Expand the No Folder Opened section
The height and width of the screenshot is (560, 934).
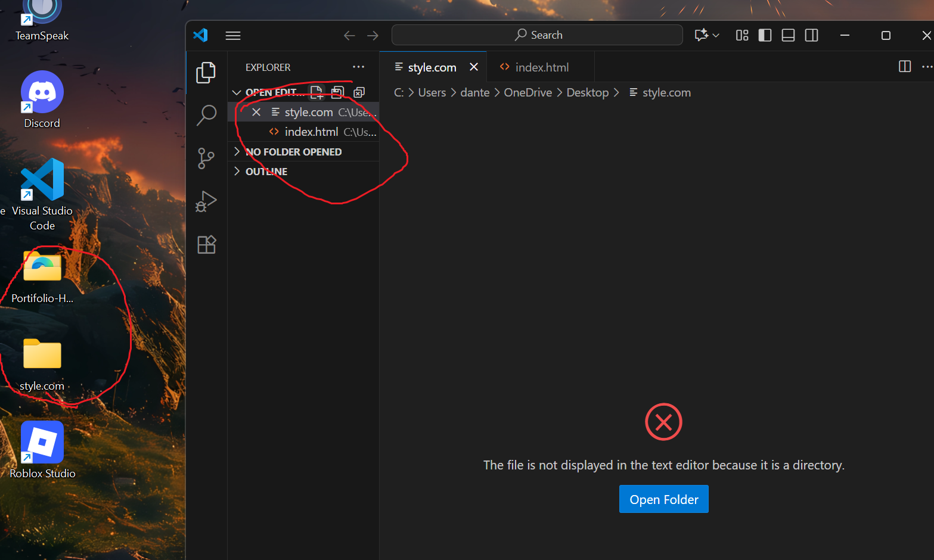point(303,152)
